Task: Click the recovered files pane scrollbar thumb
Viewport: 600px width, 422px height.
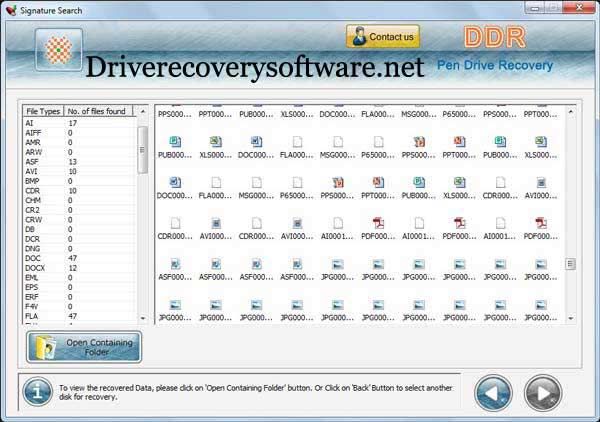Action: coord(571,264)
